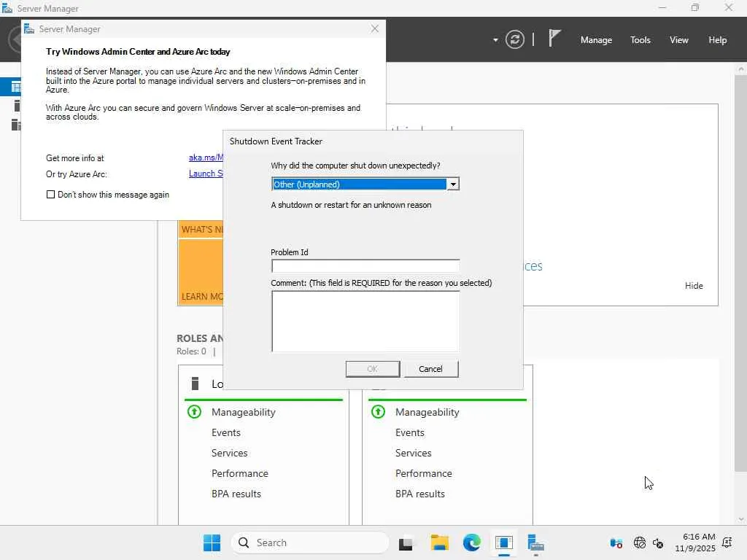747x560 pixels.
Task: Check Don't show this message again
Action: click(x=50, y=194)
